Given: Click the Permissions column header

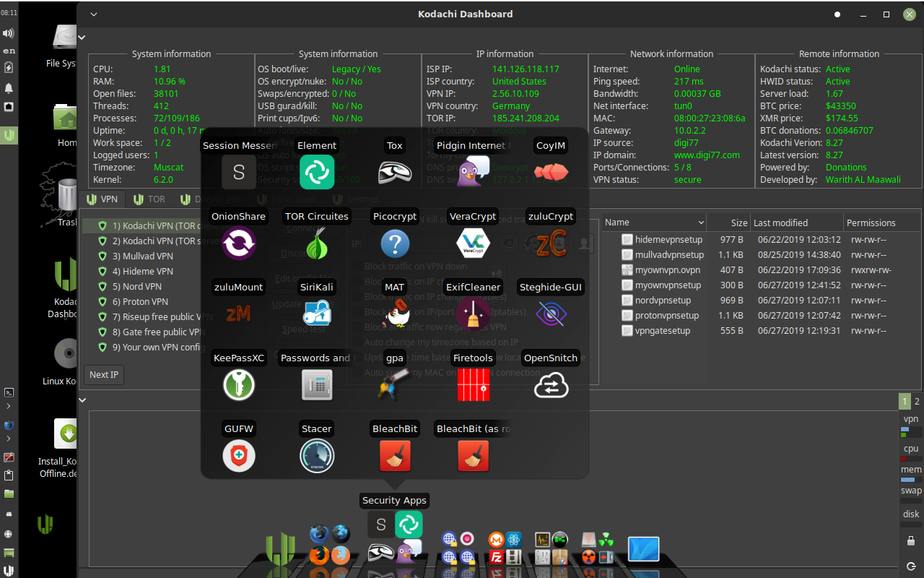Looking at the screenshot, I should click(x=884, y=223).
